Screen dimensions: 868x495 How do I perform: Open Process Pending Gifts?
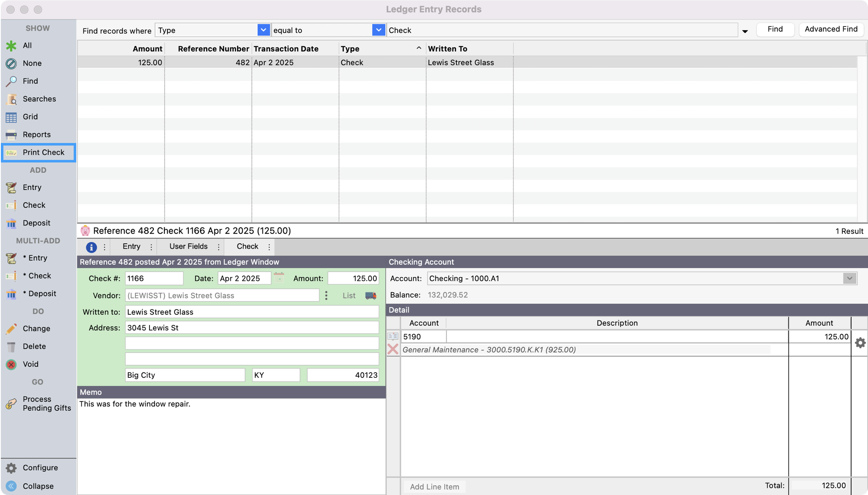coord(38,404)
